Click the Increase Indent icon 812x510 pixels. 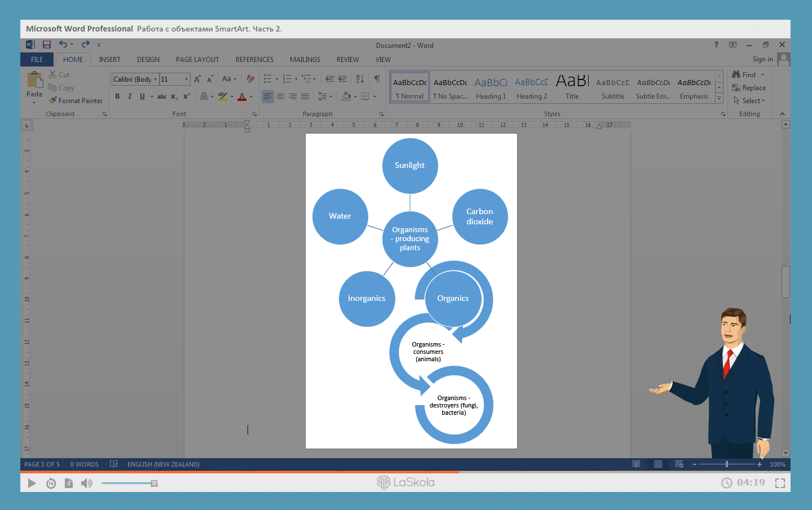[342, 79]
